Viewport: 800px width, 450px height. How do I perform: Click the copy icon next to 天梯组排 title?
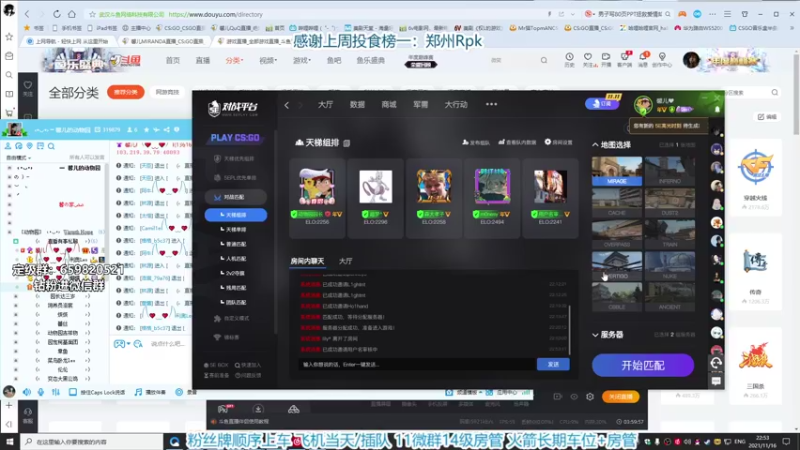pos(347,143)
